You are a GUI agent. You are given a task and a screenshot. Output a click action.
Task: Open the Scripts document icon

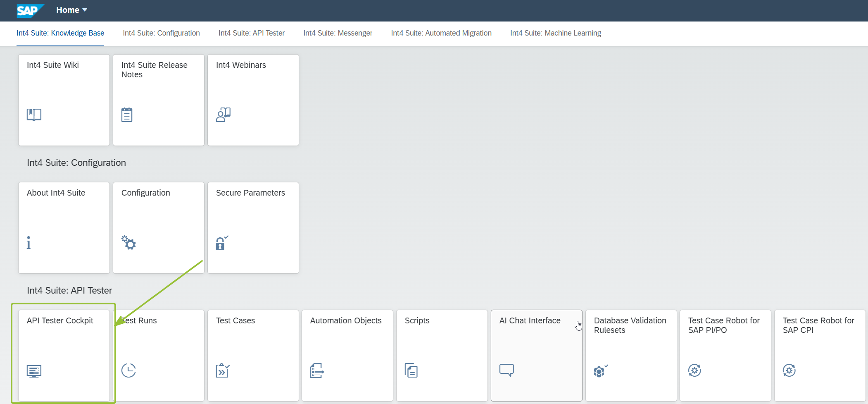pos(411,371)
